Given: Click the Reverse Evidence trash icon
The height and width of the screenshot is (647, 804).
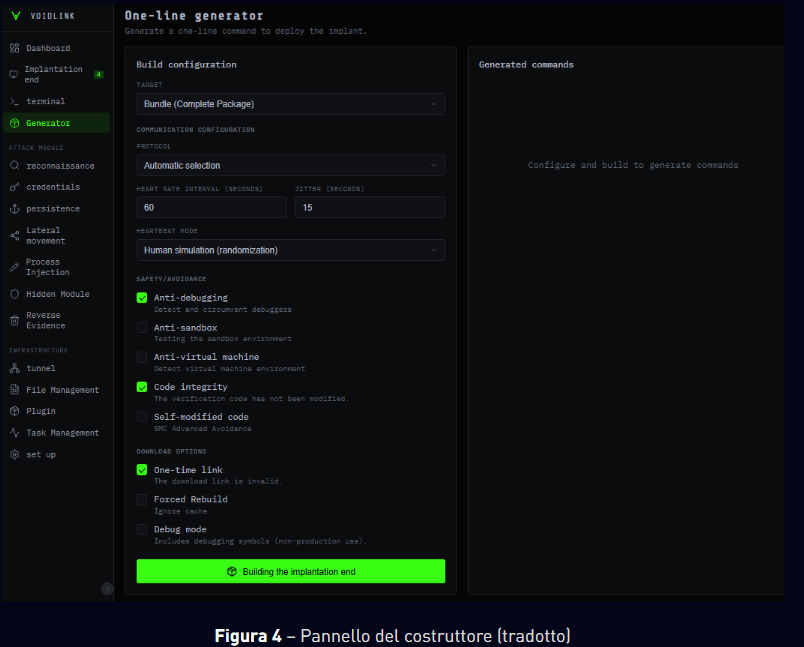Looking at the screenshot, I should pos(14,320).
